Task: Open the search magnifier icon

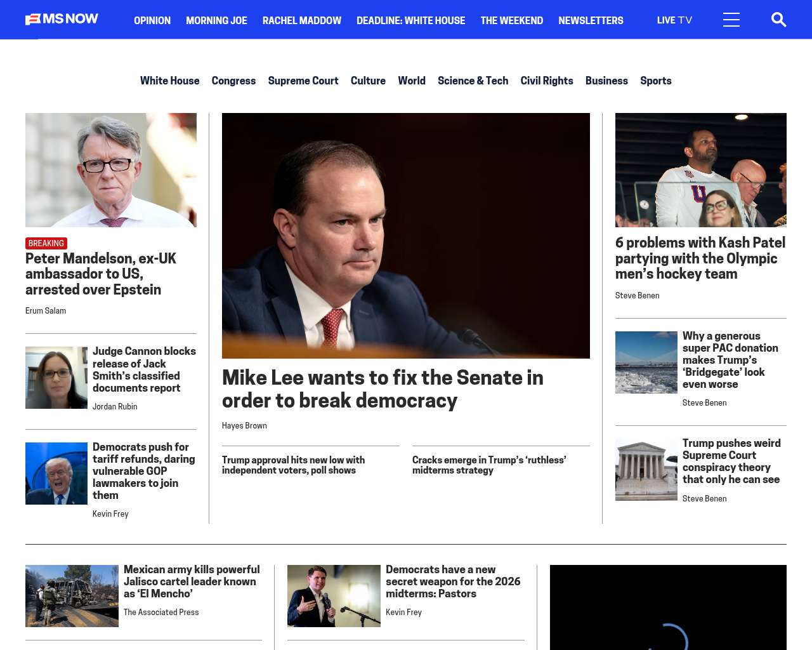Action: pyautogui.click(x=778, y=20)
